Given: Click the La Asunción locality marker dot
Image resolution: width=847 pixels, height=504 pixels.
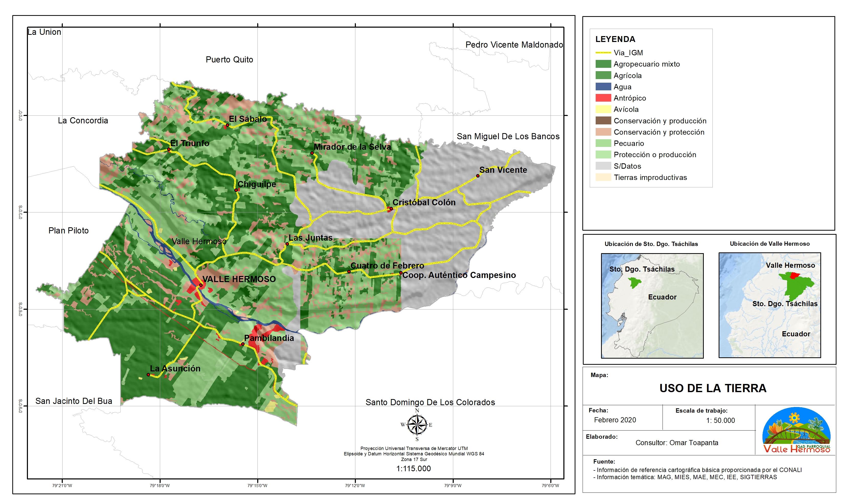Looking at the screenshot, I should tap(148, 374).
